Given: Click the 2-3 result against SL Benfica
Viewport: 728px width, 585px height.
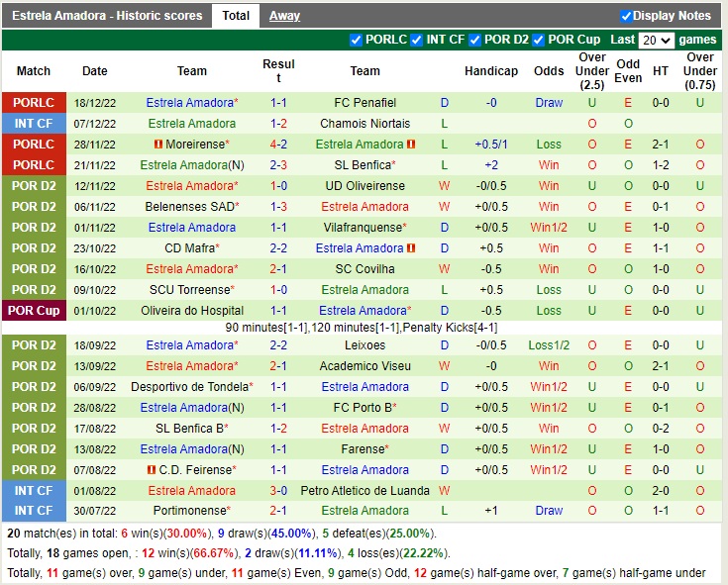Looking at the screenshot, I should [278, 165].
